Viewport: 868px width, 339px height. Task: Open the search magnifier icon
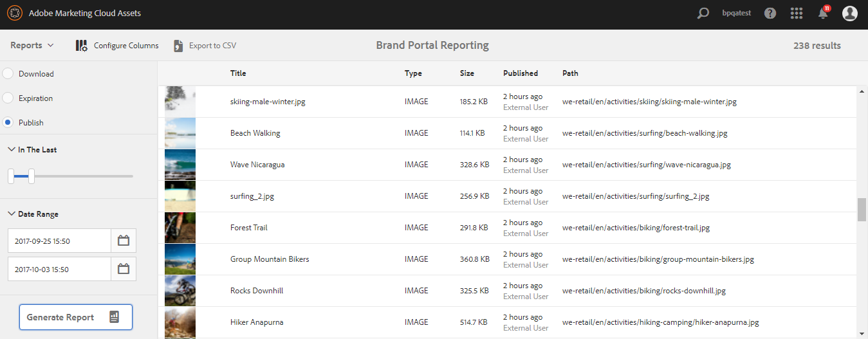(x=703, y=14)
